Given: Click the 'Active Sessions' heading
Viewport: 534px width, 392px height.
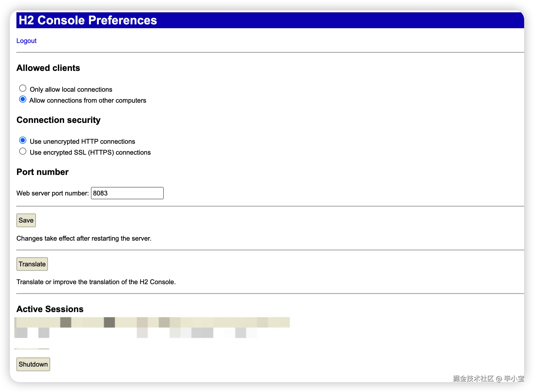Looking at the screenshot, I should pyautogui.click(x=50, y=309).
